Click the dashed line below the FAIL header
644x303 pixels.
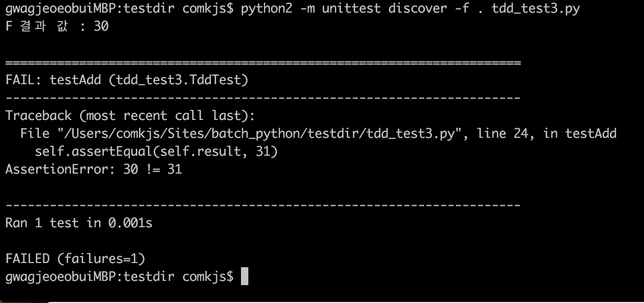(x=263, y=98)
